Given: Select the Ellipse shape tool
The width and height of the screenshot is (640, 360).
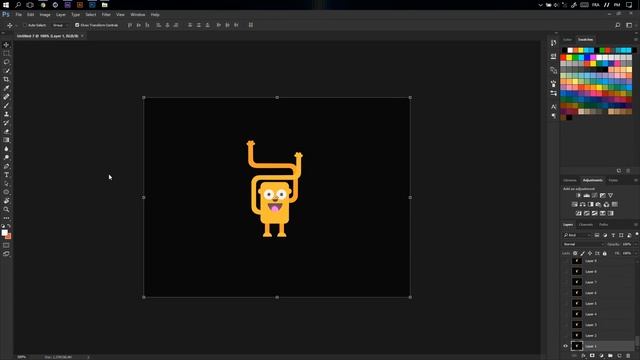Looking at the screenshot, I should point(6,192).
